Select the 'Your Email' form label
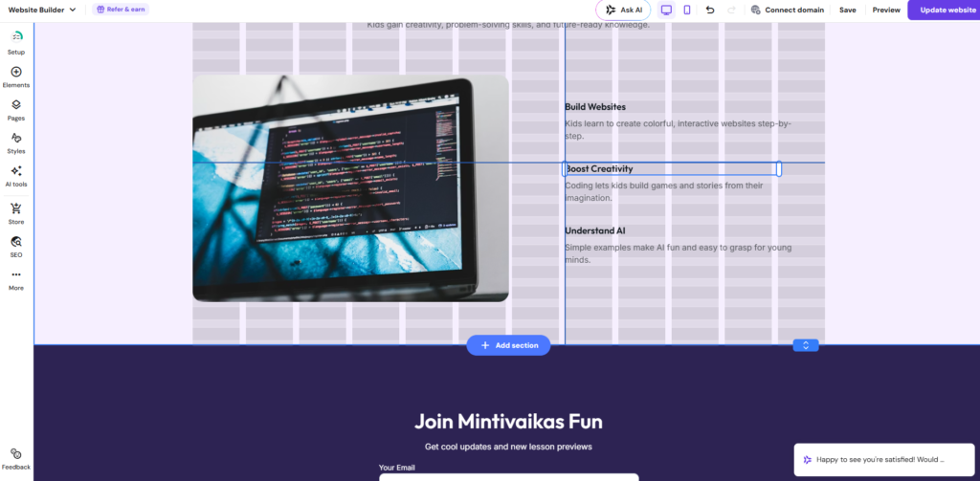980x481 pixels. coord(397,468)
